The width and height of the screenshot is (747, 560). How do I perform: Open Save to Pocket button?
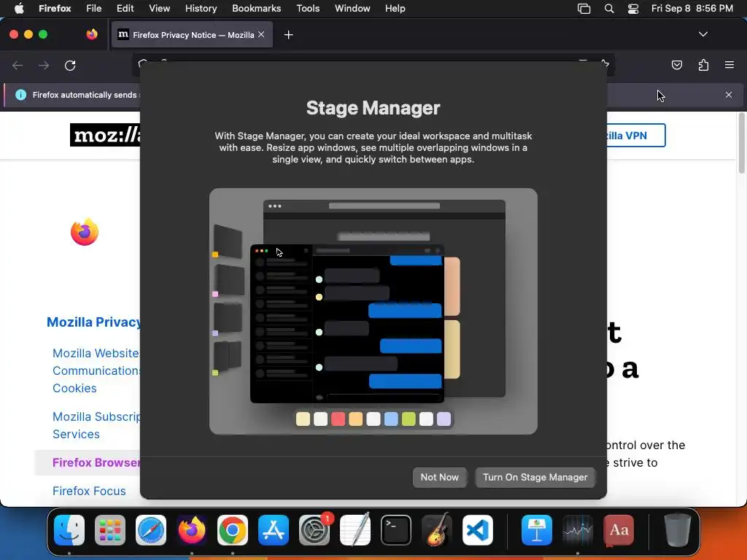click(x=676, y=65)
